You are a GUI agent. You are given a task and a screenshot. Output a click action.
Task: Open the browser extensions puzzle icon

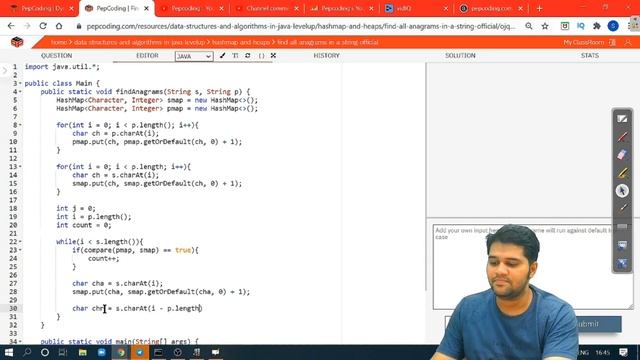point(597,26)
